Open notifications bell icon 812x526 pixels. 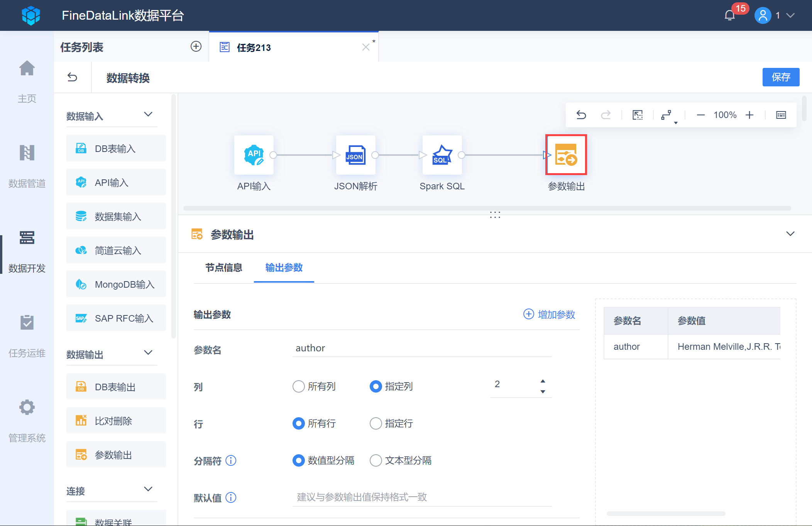click(729, 15)
